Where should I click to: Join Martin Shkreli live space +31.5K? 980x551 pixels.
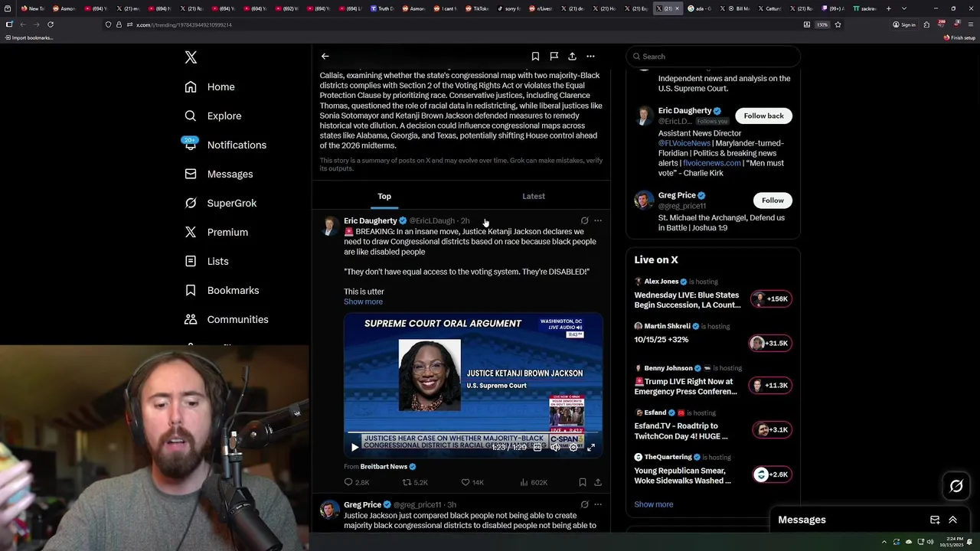[769, 344]
